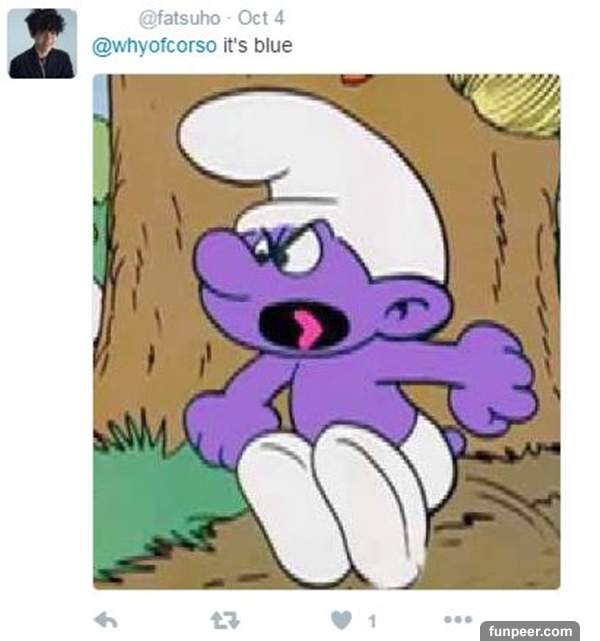Click the smurf's white hat in image
The height and width of the screenshot is (641, 600).
pyautogui.click(x=311, y=164)
